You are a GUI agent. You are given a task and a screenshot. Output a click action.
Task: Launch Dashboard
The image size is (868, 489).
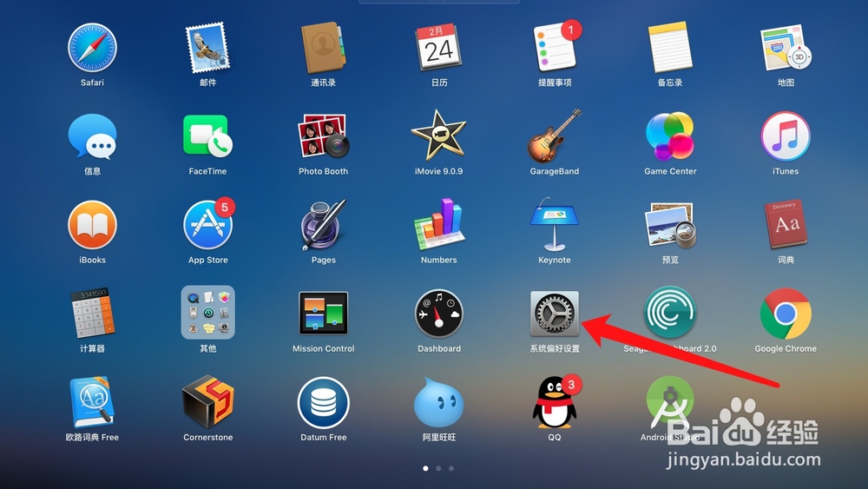(x=439, y=314)
